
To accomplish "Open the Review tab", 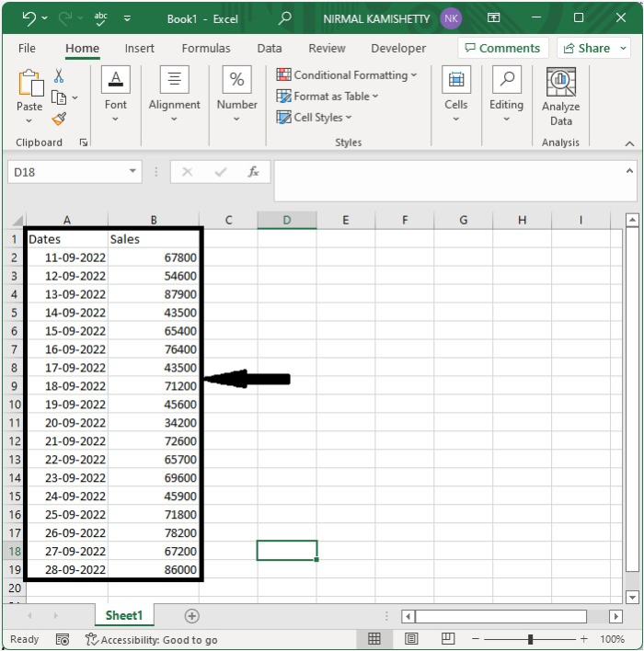I will [327, 48].
